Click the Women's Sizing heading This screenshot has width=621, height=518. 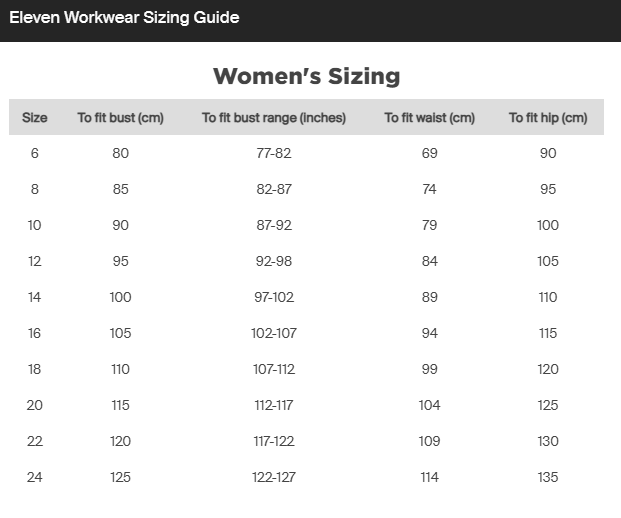tap(306, 76)
